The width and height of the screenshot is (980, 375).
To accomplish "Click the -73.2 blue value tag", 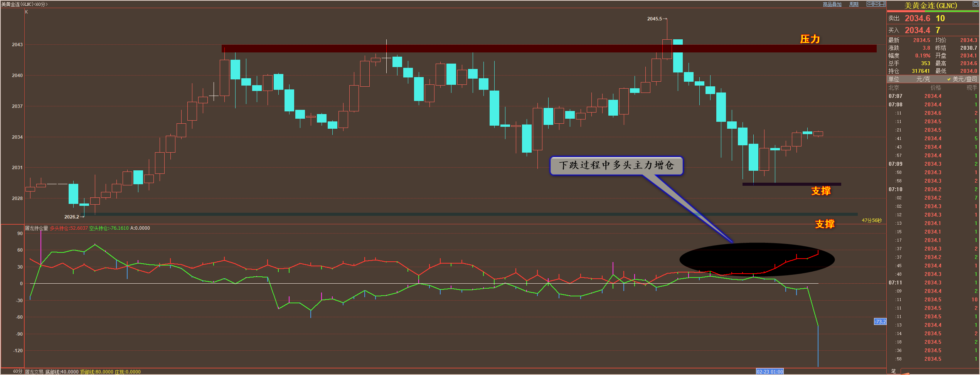I will [880, 321].
